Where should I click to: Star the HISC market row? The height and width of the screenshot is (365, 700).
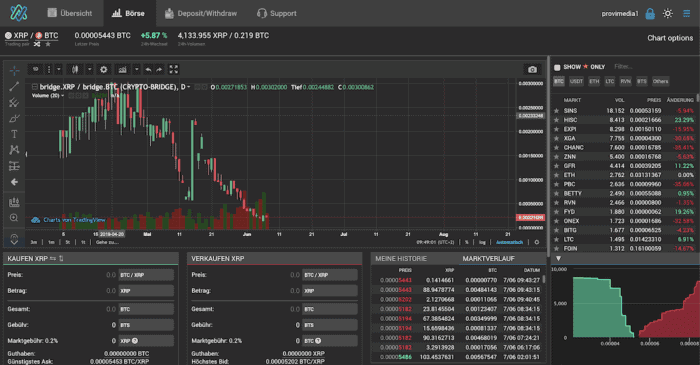556,120
